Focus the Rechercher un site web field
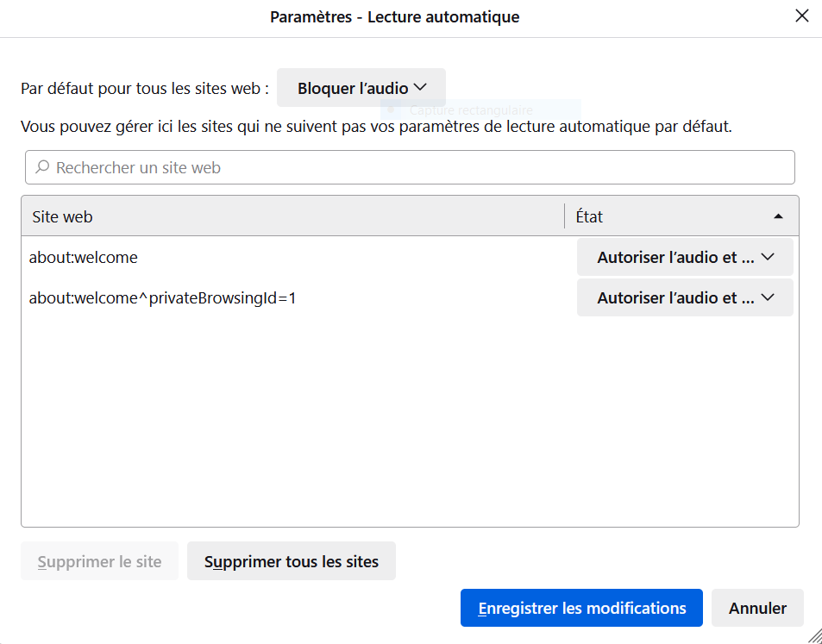Screen dimensions: 822x644 tap(414, 167)
